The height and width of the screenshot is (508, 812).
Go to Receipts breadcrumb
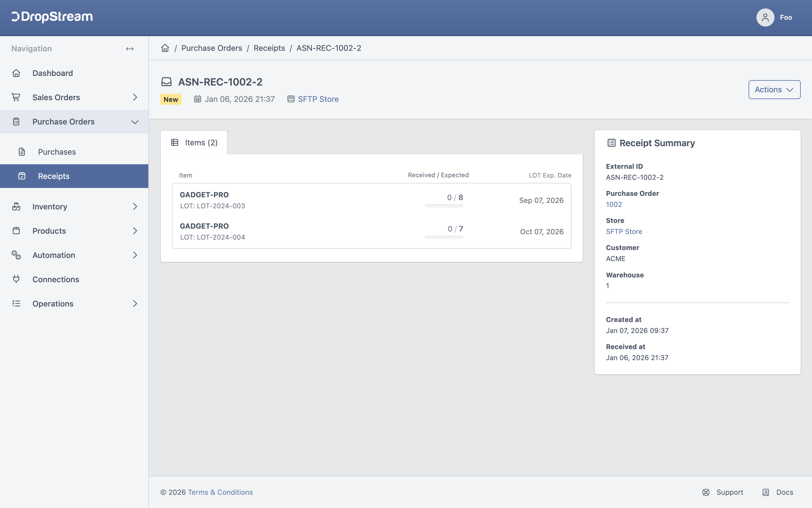(269, 48)
